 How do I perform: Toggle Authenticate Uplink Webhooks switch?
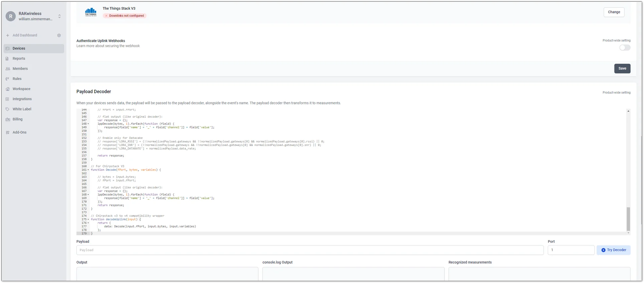625,48
